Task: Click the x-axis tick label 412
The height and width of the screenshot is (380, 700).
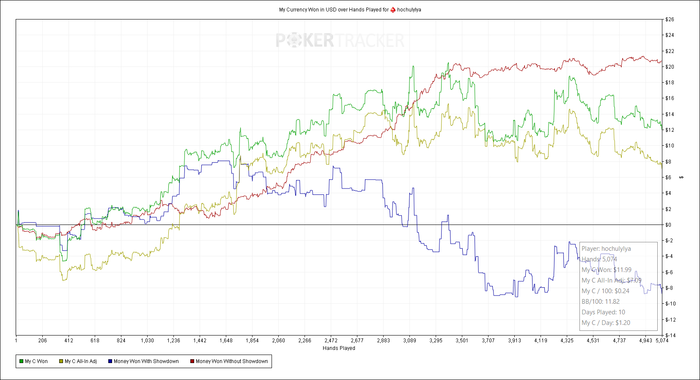Action: (68, 340)
